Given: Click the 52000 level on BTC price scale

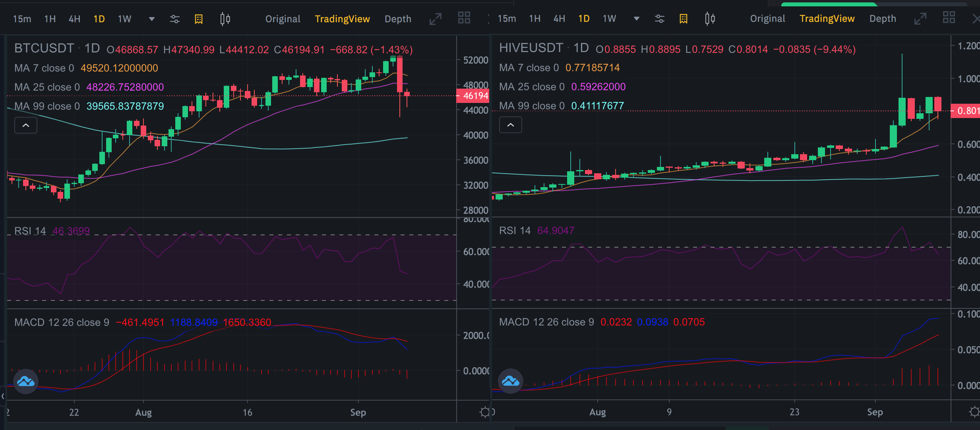Looking at the screenshot, I should pyautogui.click(x=476, y=60).
